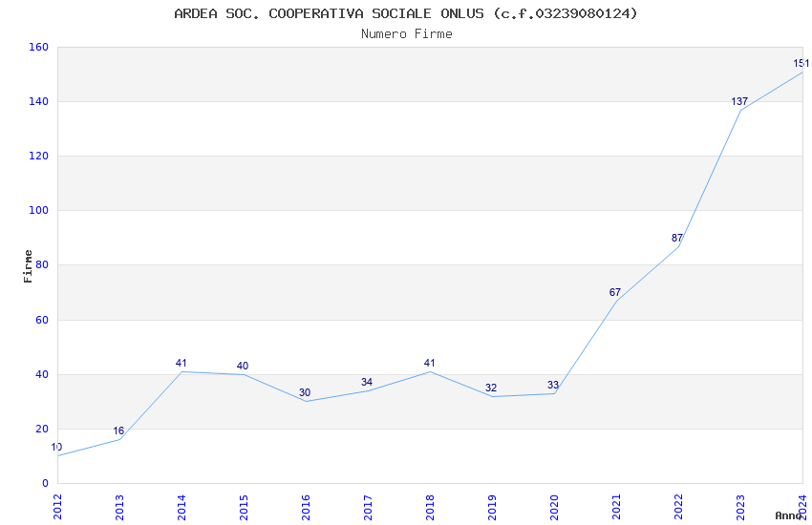
Task: Click the y-axis value 60
Action: point(42,320)
